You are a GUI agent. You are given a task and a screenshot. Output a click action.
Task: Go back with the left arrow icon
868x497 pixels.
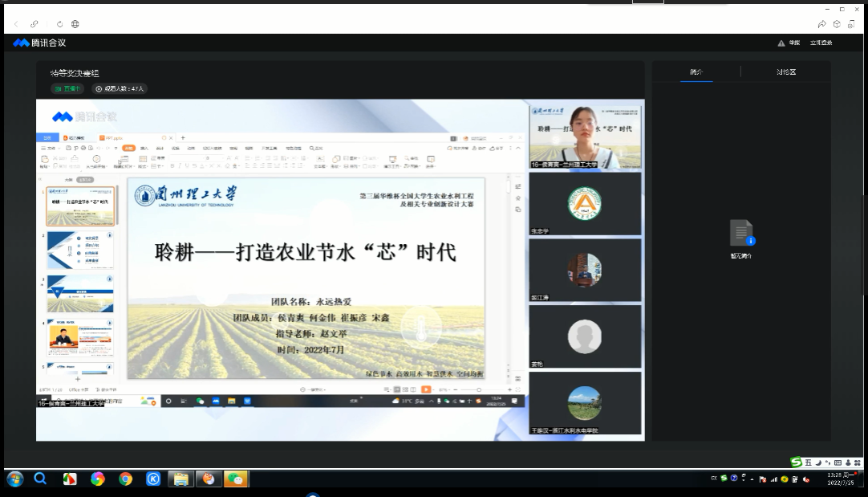pyautogui.click(x=16, y=24)
